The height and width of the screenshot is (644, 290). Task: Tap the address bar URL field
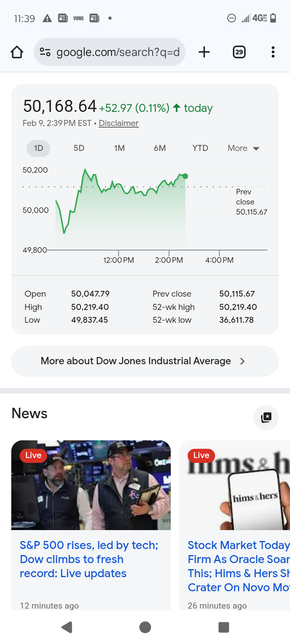(118, 52)
